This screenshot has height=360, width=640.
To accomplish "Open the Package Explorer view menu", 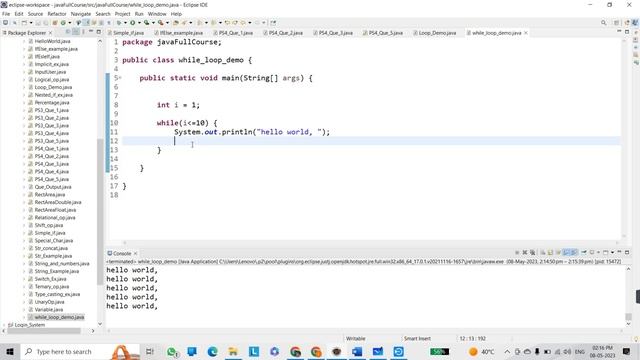I will point(83,32).
